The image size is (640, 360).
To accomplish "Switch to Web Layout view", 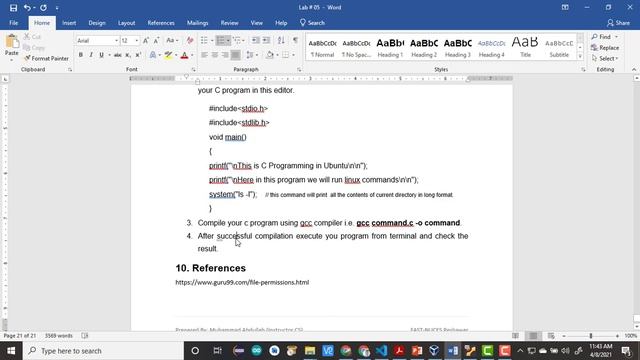I will 551,336.
